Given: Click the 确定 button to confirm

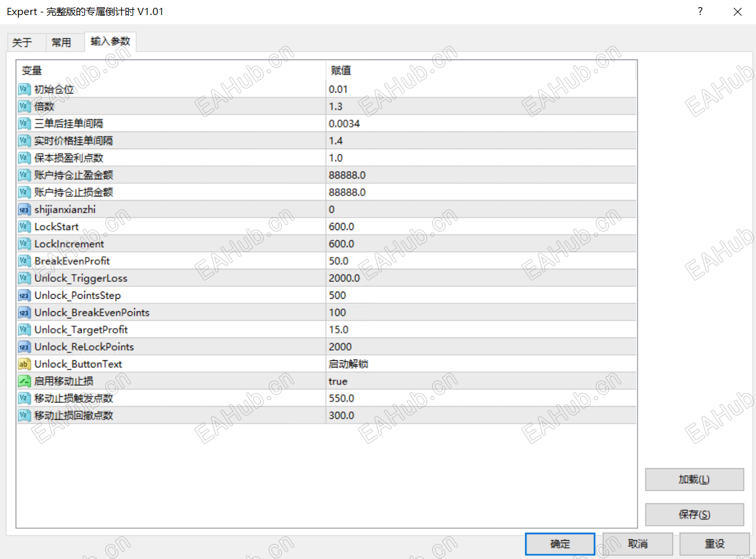Looking at the screenshot, I should 560,544.
